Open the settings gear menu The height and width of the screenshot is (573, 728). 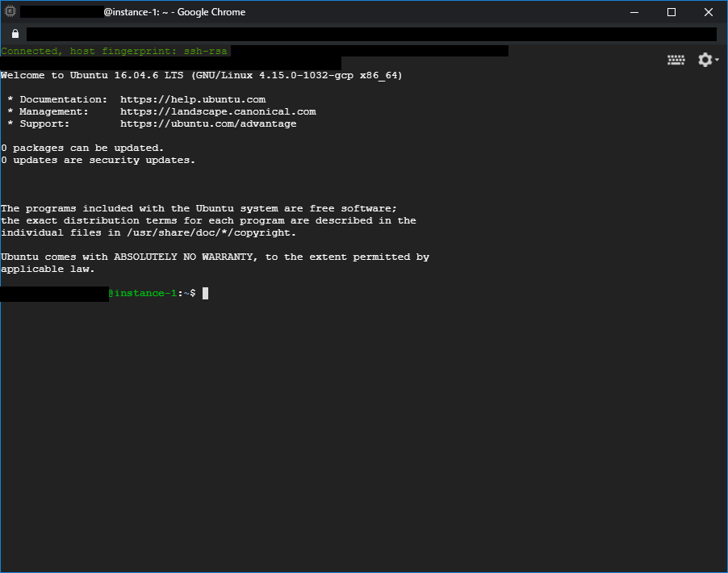pos(708,60)
